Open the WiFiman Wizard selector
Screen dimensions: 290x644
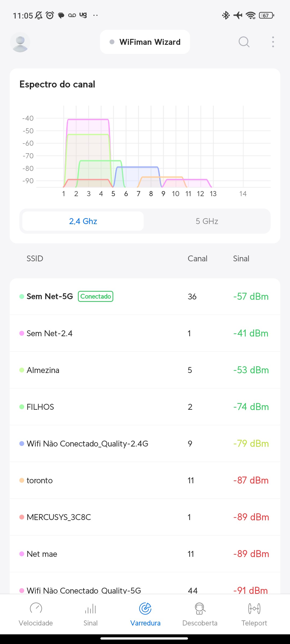pyautogui.click(x=145, y=42)
